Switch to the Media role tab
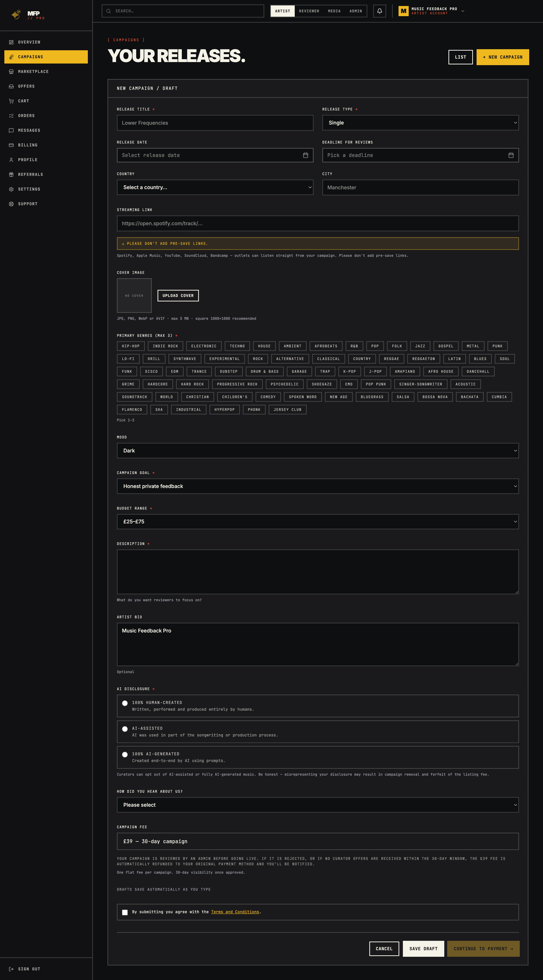The width and height of the screenshot is (543, 980). coord(334,11)
